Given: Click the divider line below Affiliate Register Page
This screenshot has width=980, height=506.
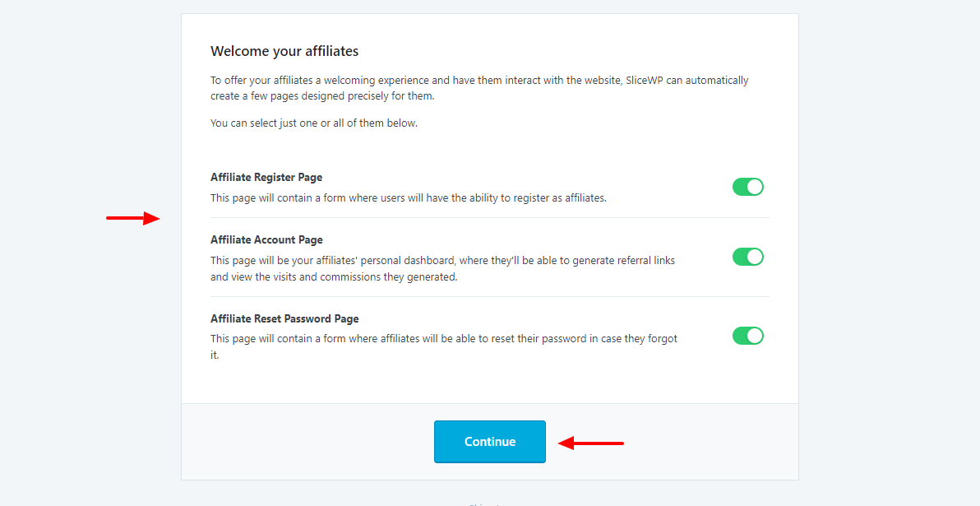Looking at the screenshot, I should pyautogui.click(x=489, y=217).
